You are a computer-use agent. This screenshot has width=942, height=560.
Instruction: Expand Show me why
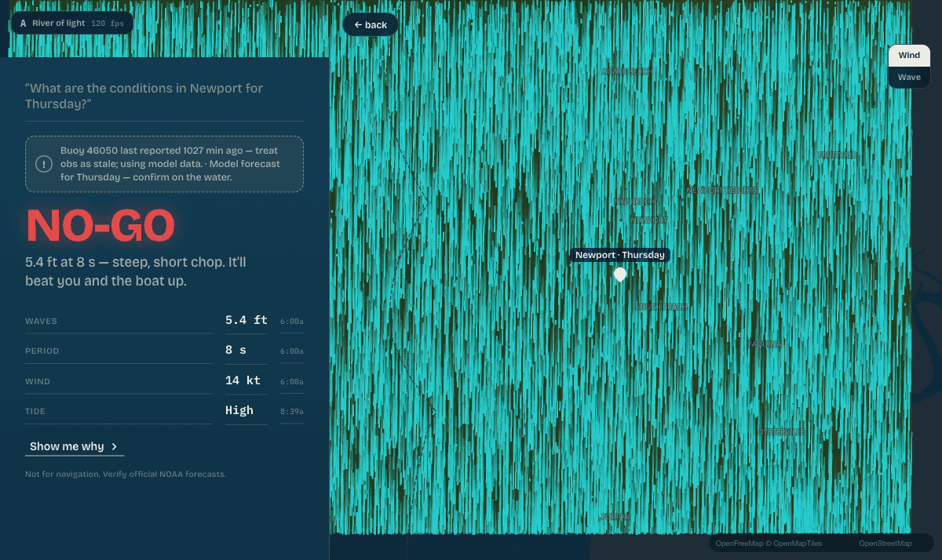(x=75, y=446)
